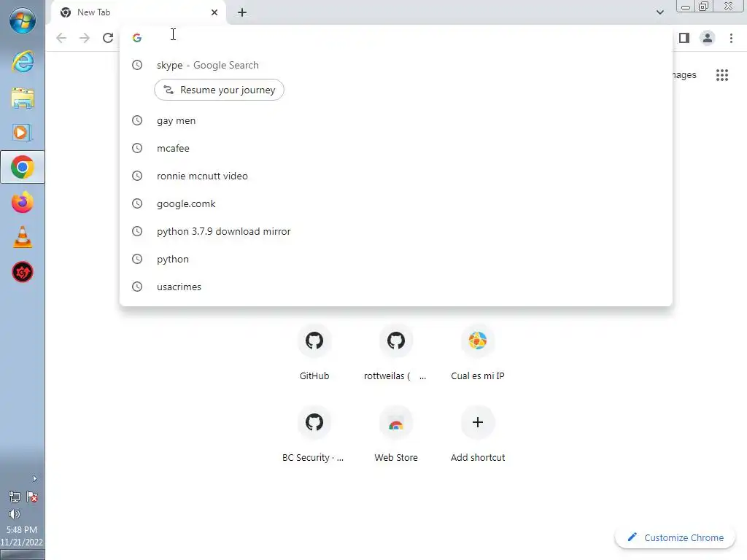Click the browser forward arrow

pos(85,38)
